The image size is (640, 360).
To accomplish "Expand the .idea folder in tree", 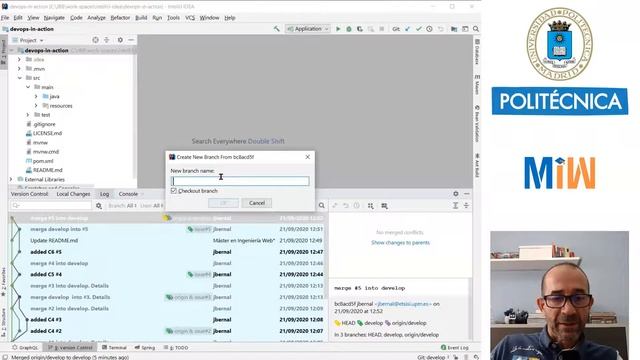I will coord(19,60).
